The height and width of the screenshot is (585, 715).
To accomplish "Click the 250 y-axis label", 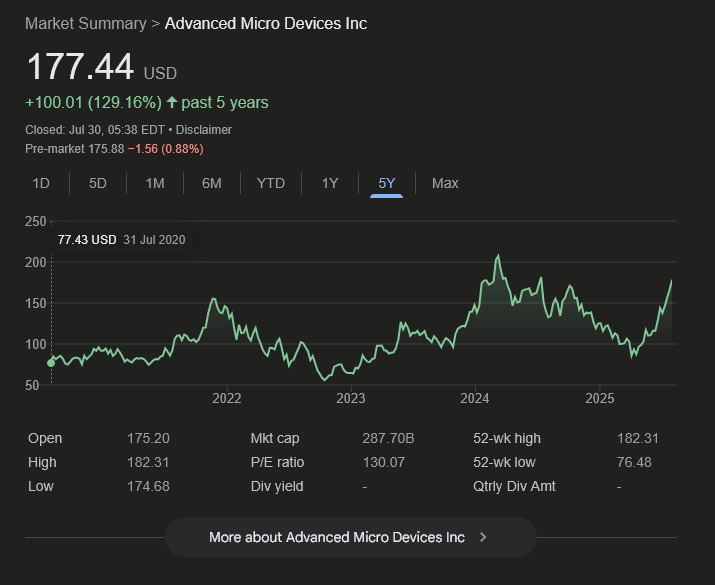I will click(36, 222).
